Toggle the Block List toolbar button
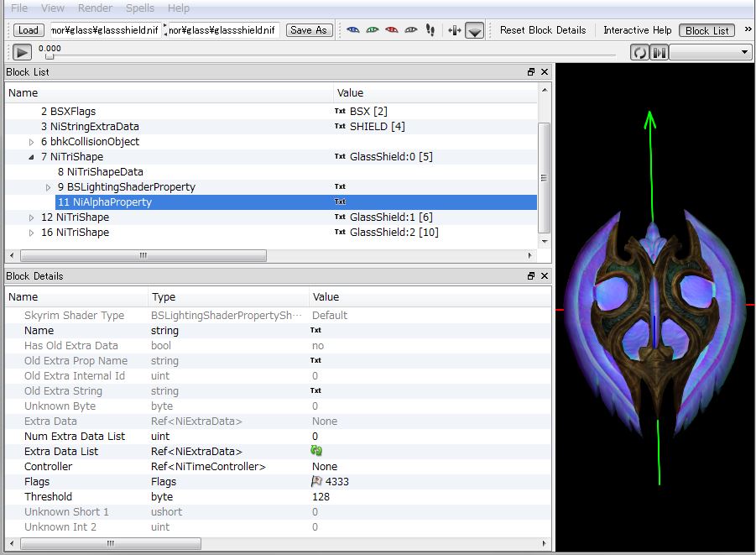The height and width of the screenshot is (555, 756). pyautogui.click(x=706, y=30)
